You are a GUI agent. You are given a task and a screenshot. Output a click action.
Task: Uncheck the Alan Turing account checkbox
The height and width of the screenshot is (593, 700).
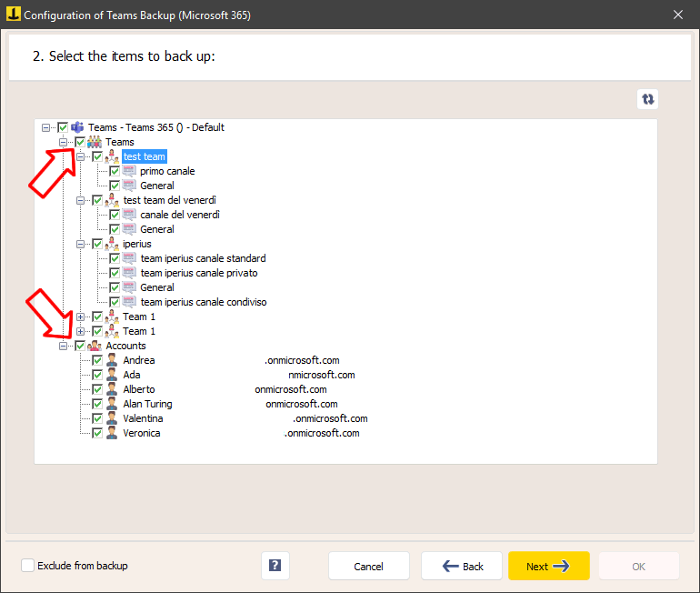point(97,404)
